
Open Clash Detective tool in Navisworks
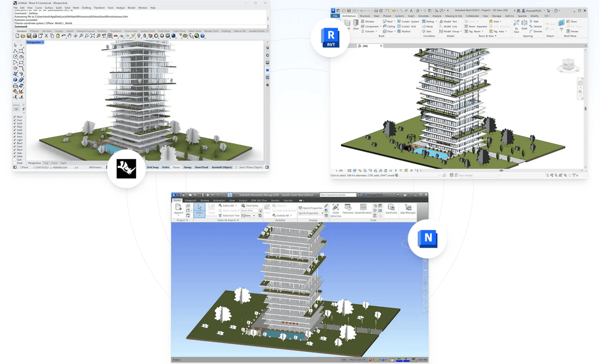click(x=336, y=209)
